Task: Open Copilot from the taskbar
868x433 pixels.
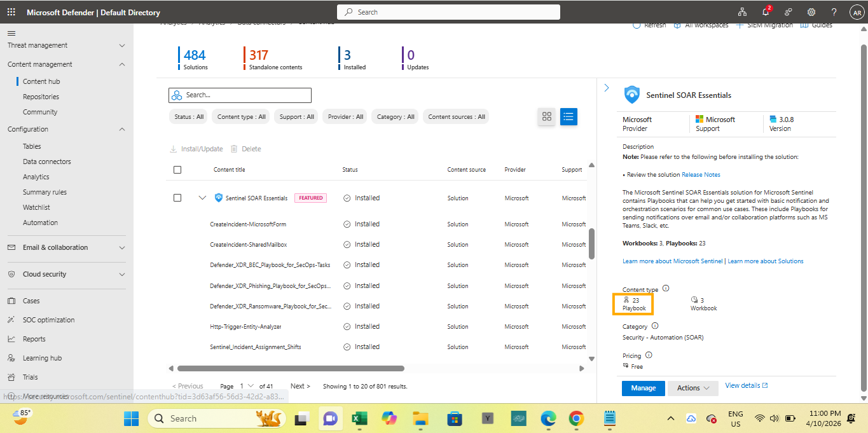Action: coord(389,418)
